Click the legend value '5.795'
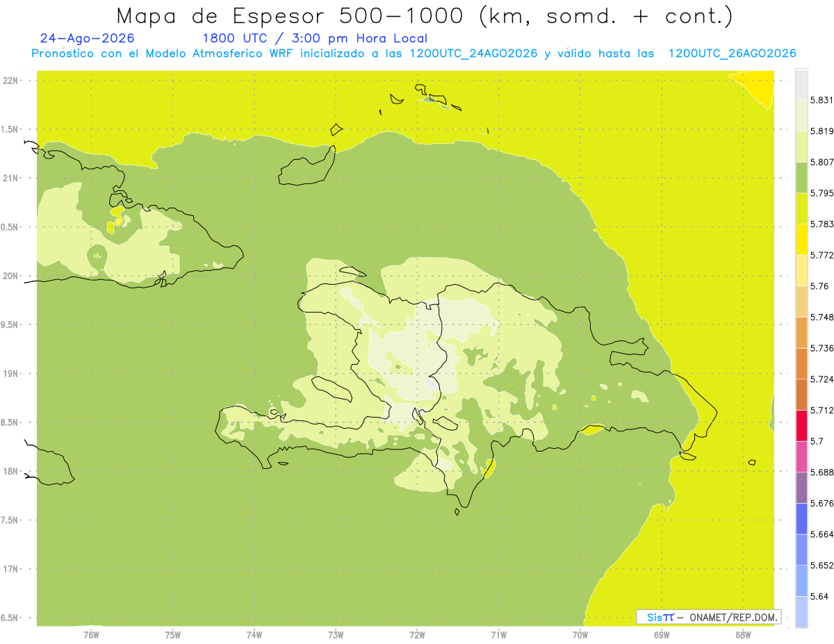This screenshot has height=644, width=834. 821,193
